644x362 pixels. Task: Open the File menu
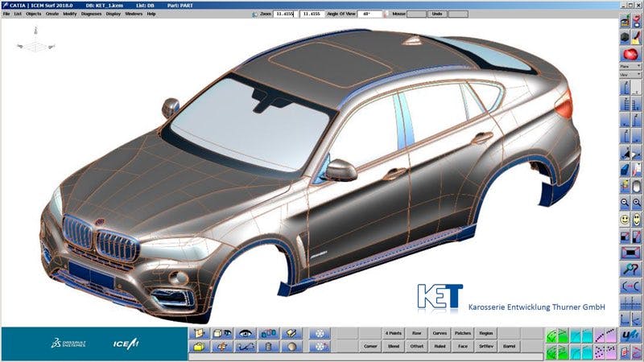(x=6, y=14)
